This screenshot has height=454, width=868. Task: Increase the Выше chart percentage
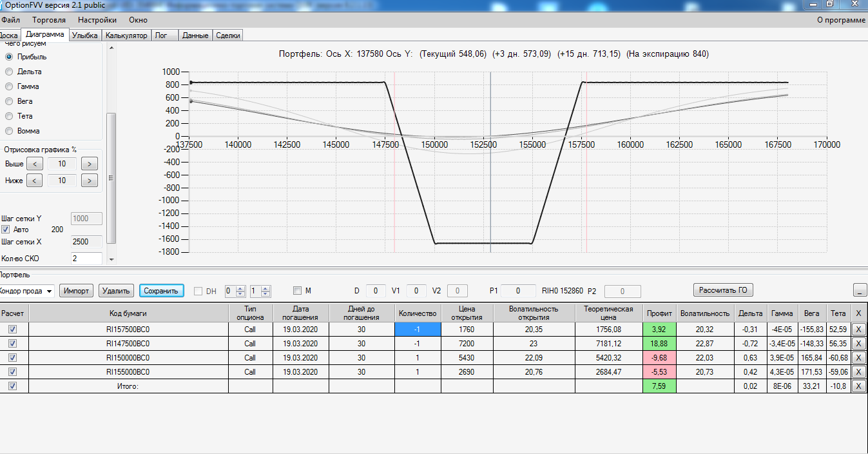click(x=90, y=164)
